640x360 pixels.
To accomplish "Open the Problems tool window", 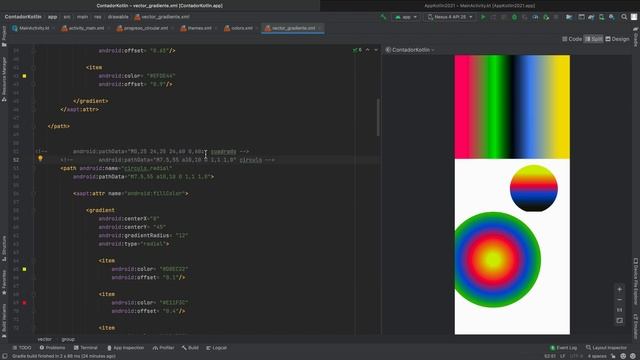I will pos(52,348).
